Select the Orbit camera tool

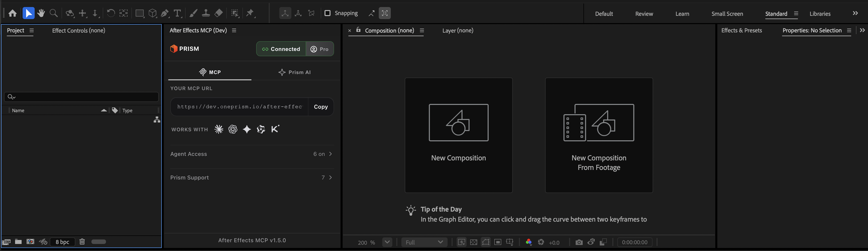[x=70, y=14]
